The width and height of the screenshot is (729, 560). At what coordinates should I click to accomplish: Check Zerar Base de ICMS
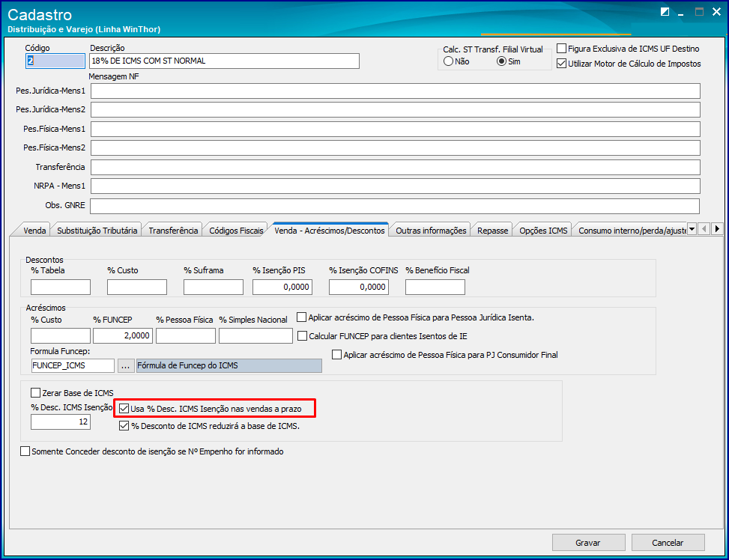(x=72, y=393)
